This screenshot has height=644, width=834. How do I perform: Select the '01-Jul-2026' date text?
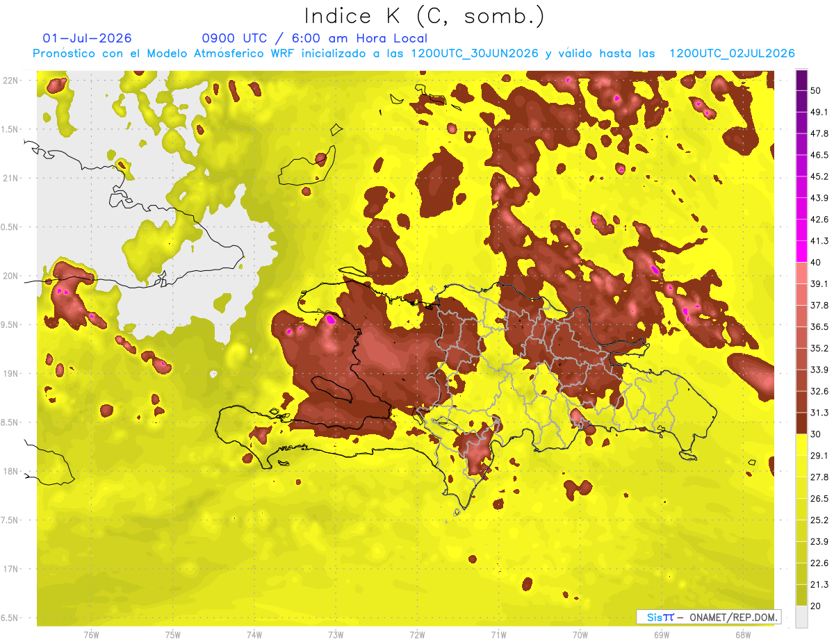click(87, 38)
